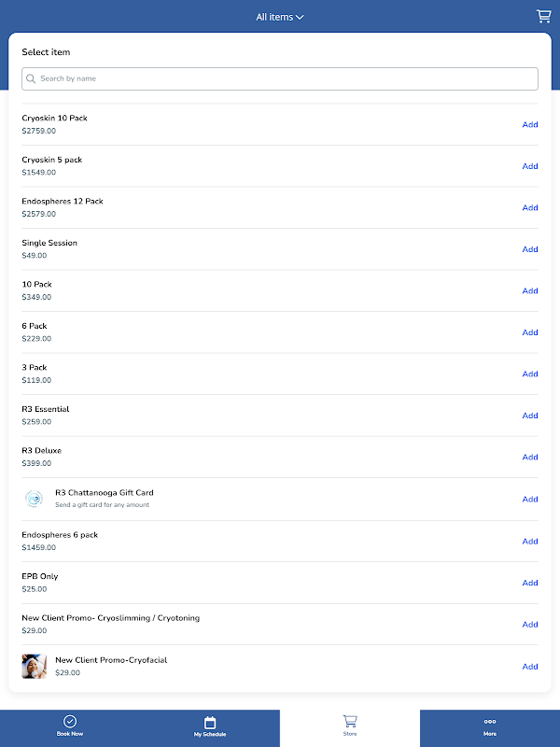Open the shopping cart icon
The width and height of the screenshot is (560, 747).
(x=543, y=16)
